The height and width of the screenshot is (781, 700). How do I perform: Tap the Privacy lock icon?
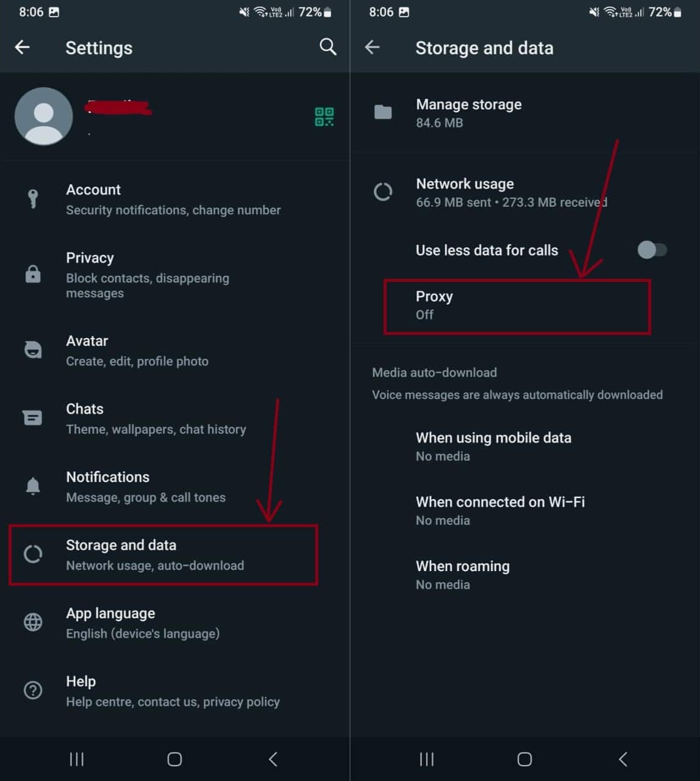point(33,275)
